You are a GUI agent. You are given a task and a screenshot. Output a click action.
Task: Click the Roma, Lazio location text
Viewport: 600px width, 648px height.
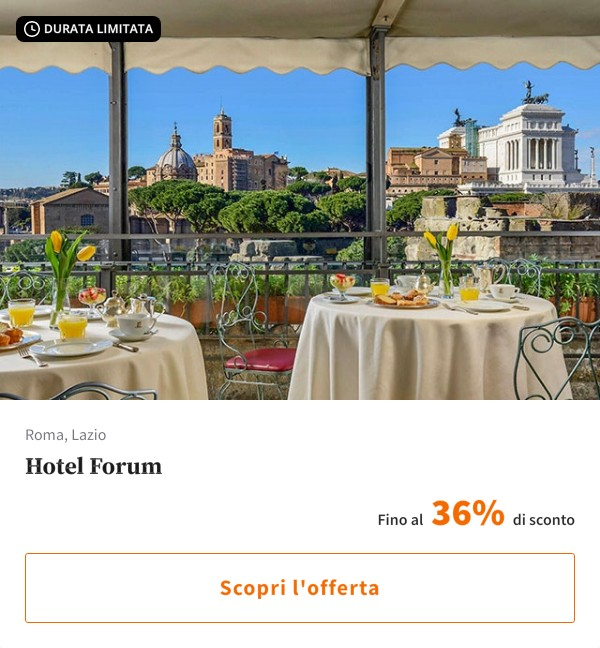coord(66,435)
